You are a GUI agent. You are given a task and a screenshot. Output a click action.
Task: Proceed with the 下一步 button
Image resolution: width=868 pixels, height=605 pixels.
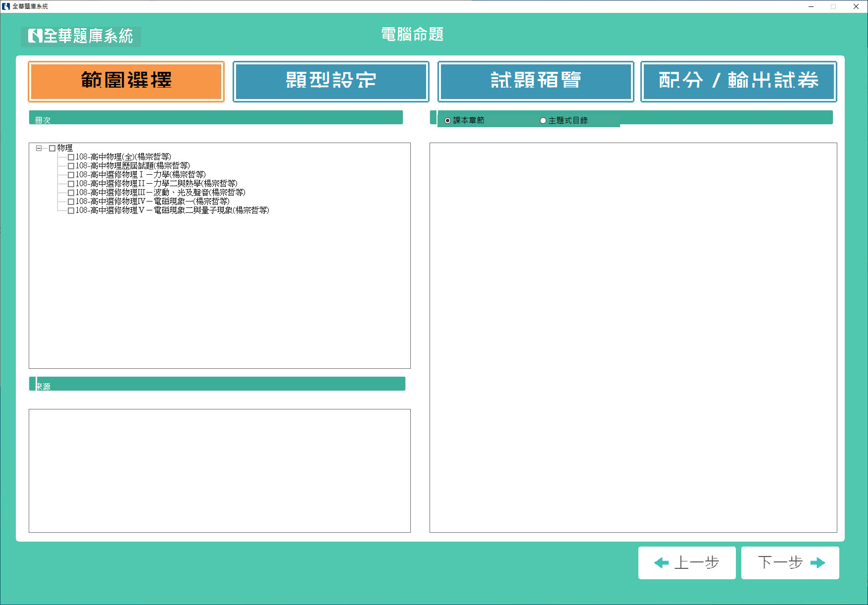point(790,563)
